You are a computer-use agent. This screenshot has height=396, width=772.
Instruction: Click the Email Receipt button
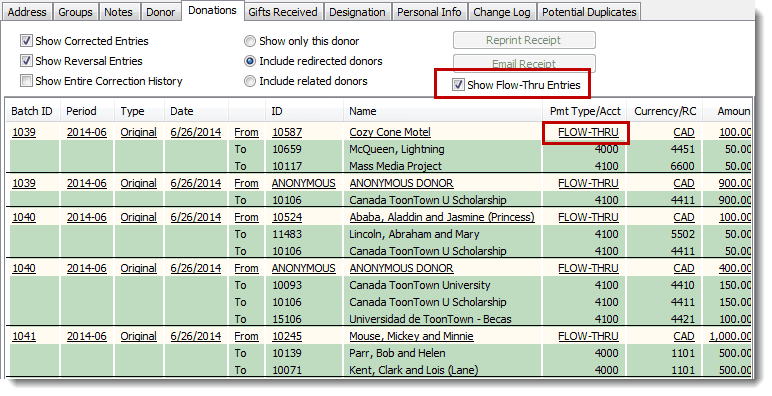pyautogui.click(x=524, y=64)
